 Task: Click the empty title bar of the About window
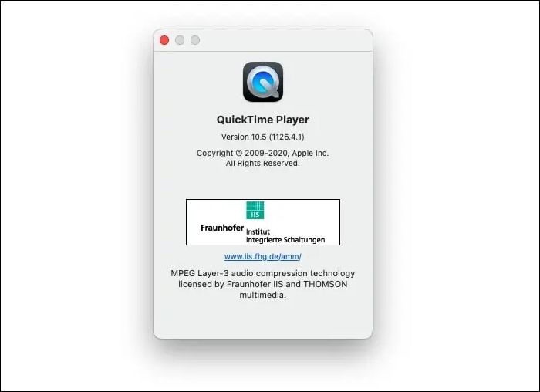coord(282,40)
